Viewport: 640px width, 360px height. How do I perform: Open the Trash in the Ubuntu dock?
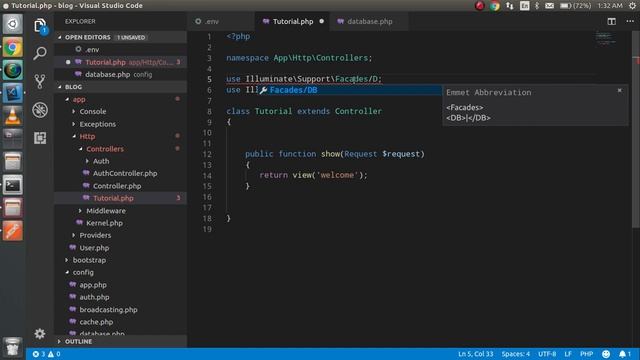[x=13, y=347]
